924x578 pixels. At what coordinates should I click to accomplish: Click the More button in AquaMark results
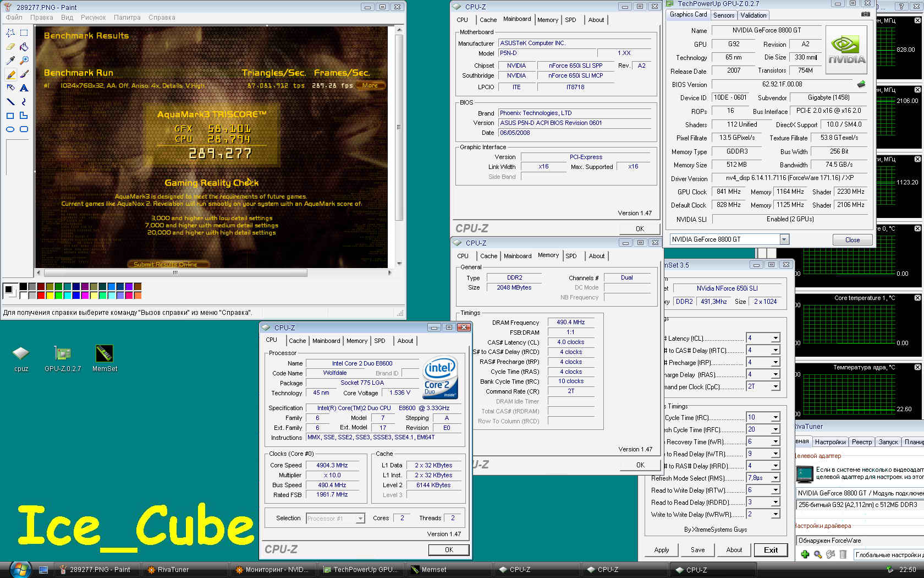[x=370, y=85]
